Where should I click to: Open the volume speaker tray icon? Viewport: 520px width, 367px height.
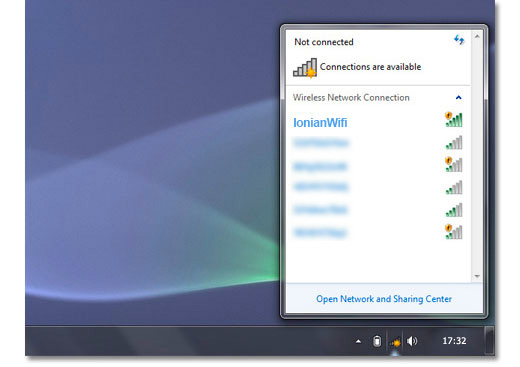[x=412, y=341]
